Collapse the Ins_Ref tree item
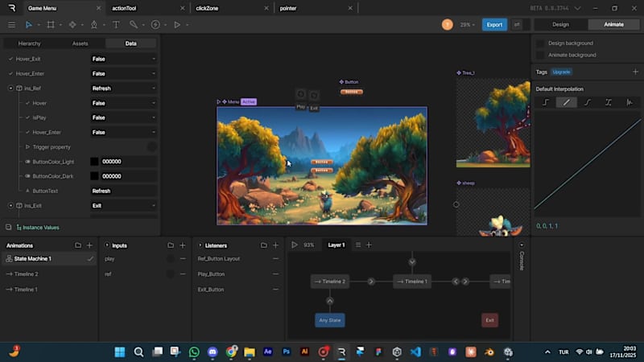 (x=10, y=88)
